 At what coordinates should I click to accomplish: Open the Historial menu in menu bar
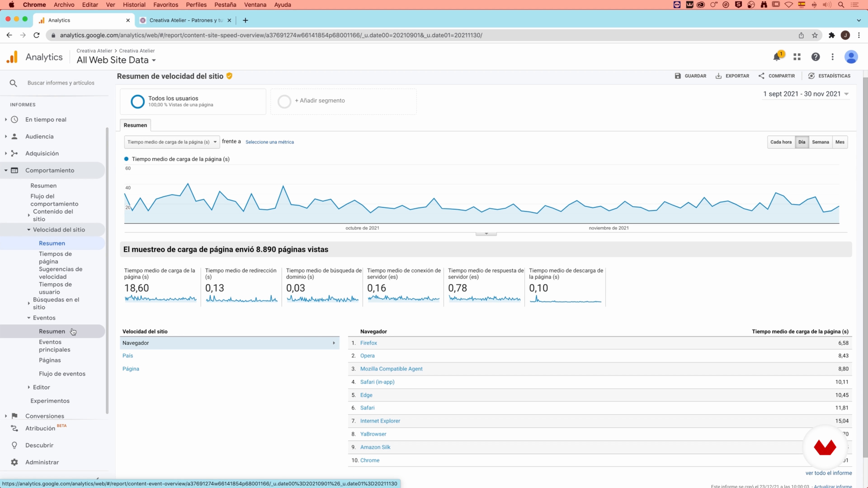point(134,5)
